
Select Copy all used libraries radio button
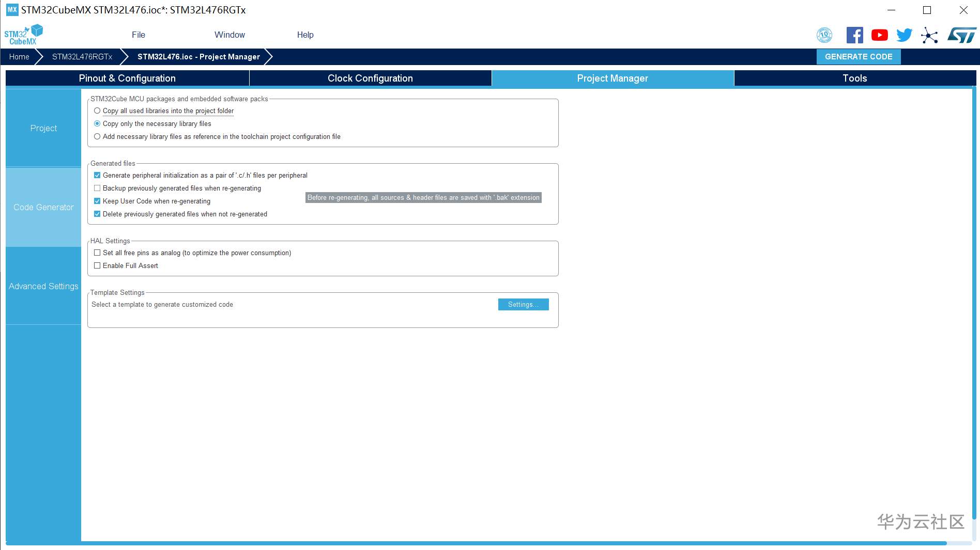coord(97,111)
